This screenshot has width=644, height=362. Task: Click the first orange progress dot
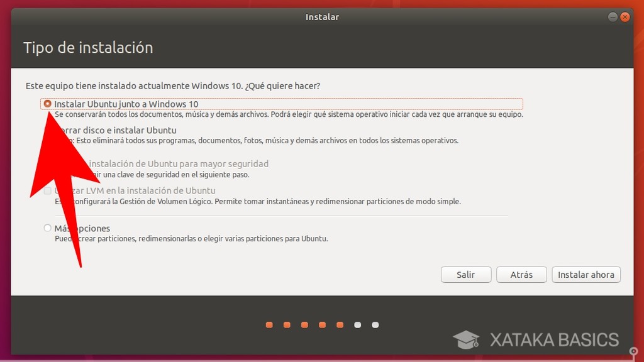coord(269,325)
